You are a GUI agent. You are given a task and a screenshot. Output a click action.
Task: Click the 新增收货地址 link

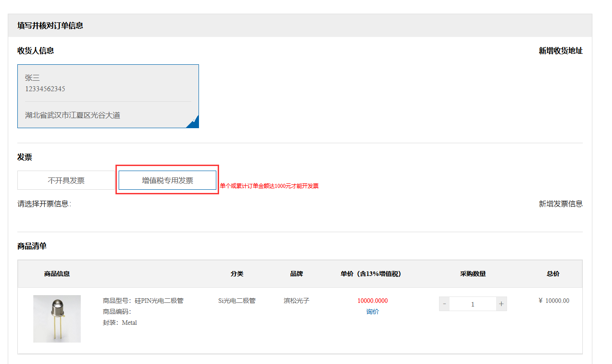[x=560, y=51]
